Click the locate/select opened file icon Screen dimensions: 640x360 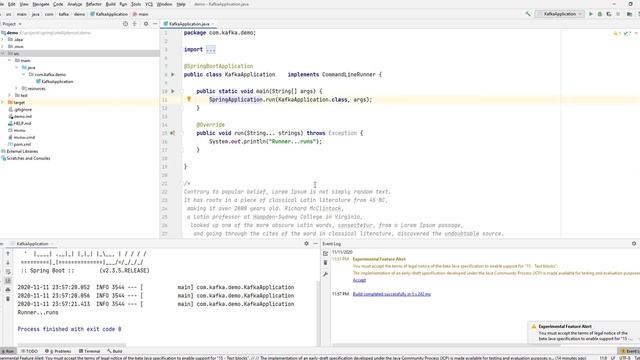pyautogui.click(x=125, y=24)
